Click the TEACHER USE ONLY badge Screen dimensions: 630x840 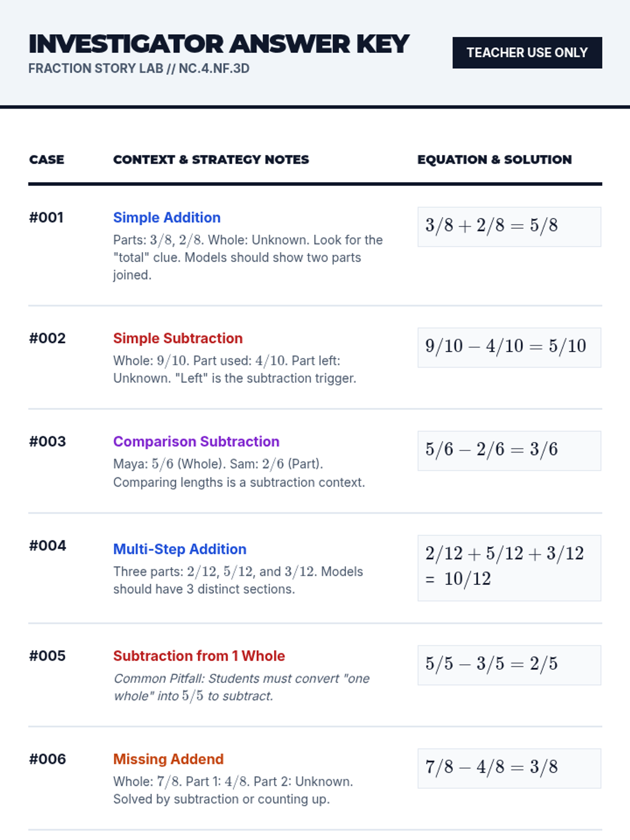pos(527,52)
